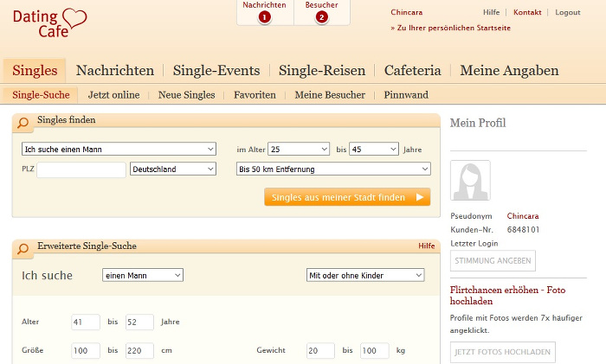Select the Single-Suche sub-tab

point(41,95)
